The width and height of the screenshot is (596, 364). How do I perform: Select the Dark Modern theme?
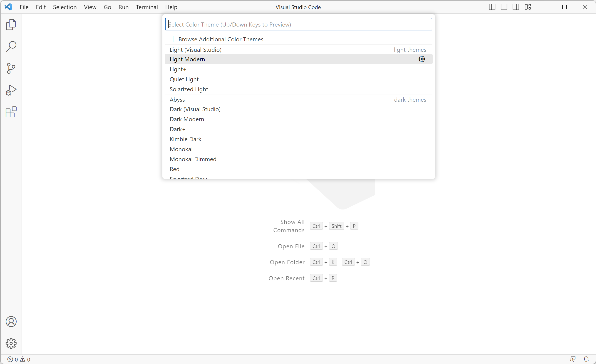coord(187,119)
